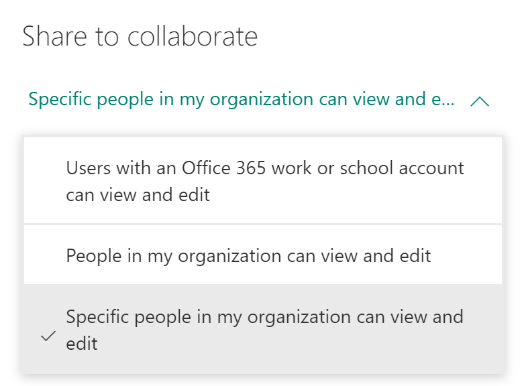Click the tick icon in the gray row
This screenshot has height=386, width=526.
click(x=48, y=336)
